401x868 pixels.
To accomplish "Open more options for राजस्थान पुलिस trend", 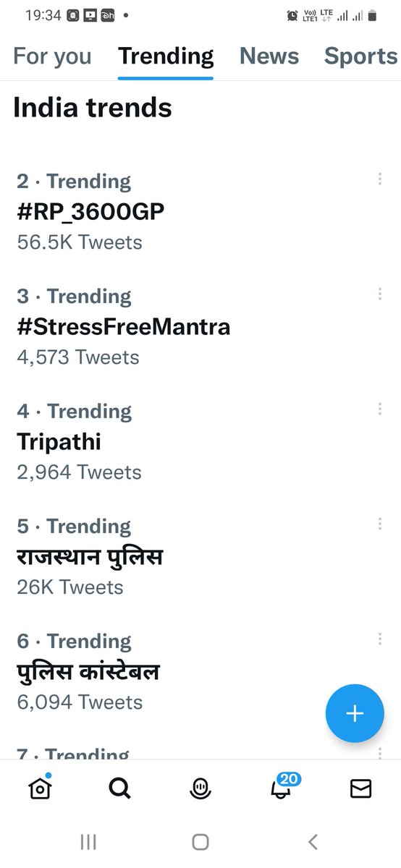I will point(379,524).
